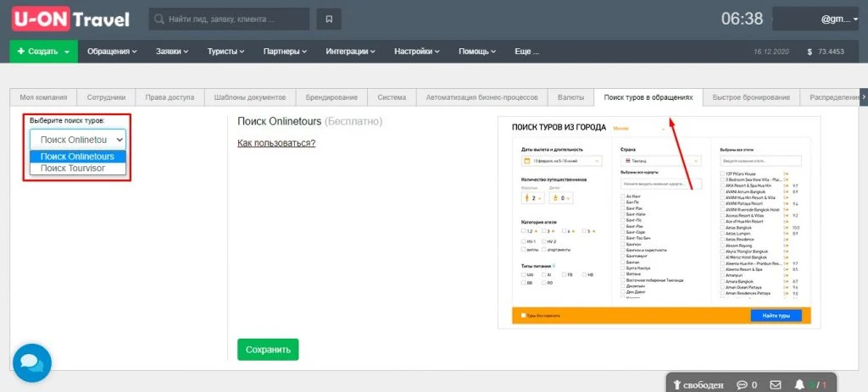Expand the Обращения menu

coord(113,52)
